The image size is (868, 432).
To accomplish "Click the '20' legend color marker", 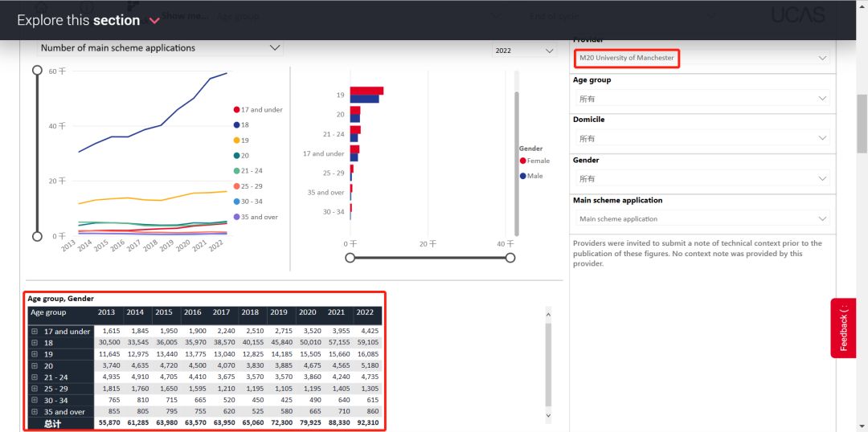I will (236, 156).
